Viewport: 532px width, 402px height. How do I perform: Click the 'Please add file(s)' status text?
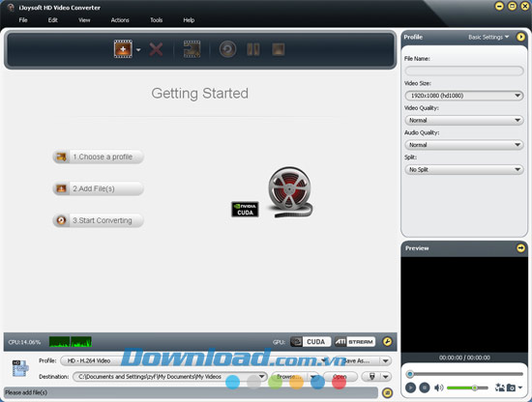26,392
